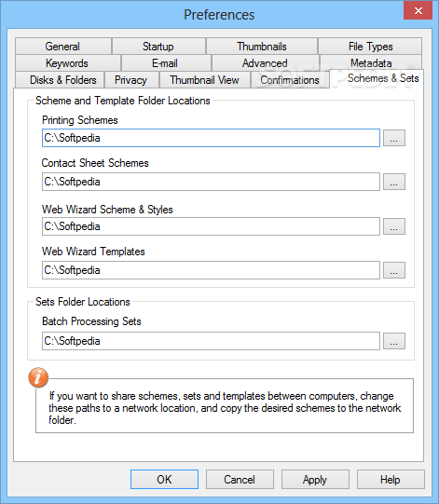The image size is (439, 504).
Task: Select the Disks & Folders tab
Action: (x=60, y=80)
